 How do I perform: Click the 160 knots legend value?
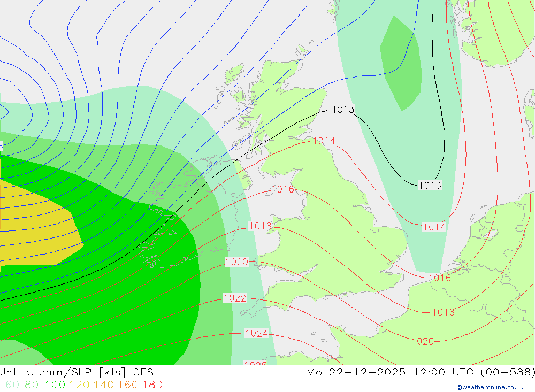coord(128,385)
